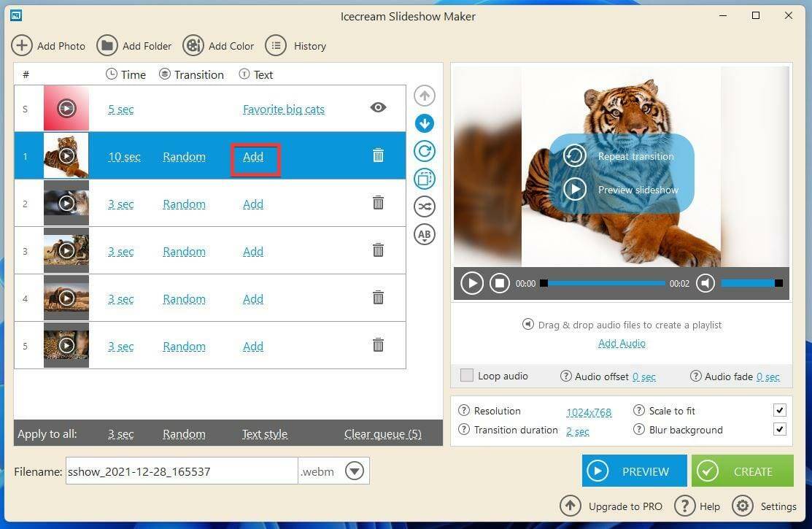Select the lion thumbnail slide 4
812x529 pixels.
coord(66,298)
